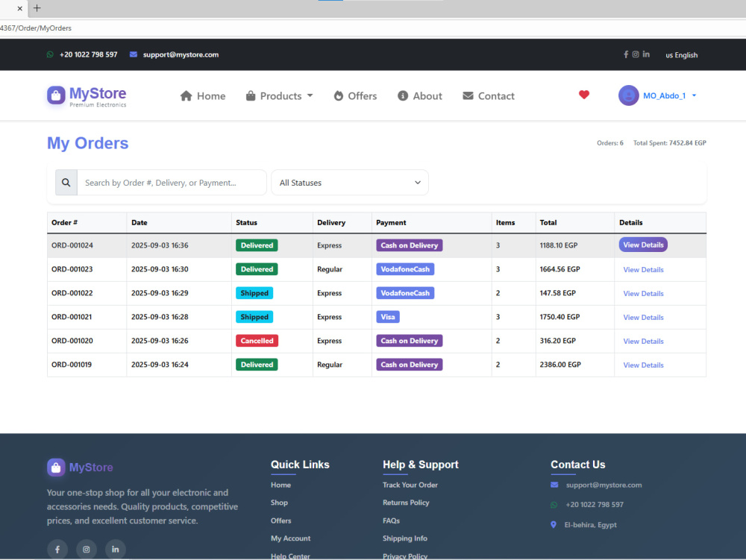Open About navigation item
746x560 pixels.
(419, 96)
